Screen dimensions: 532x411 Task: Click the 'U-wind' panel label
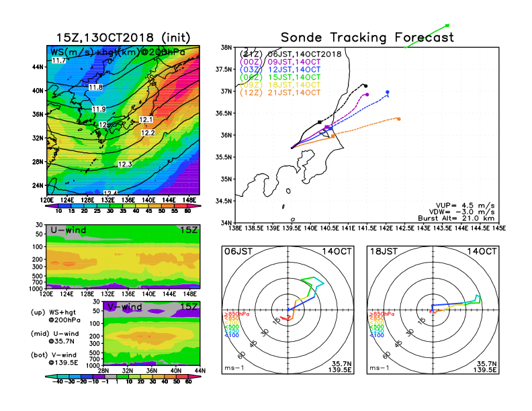pyautogui.click(x=68, y=230)
